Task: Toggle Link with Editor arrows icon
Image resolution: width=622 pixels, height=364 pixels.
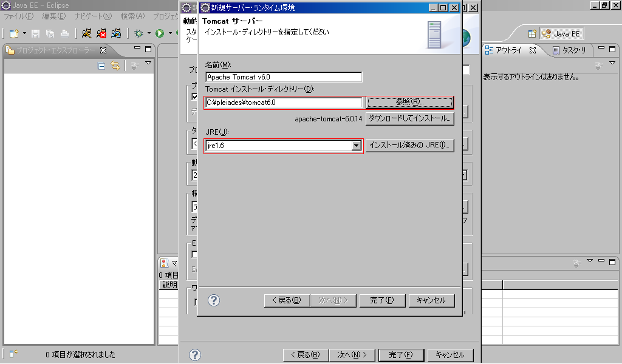Action: [x=115, y=66]
